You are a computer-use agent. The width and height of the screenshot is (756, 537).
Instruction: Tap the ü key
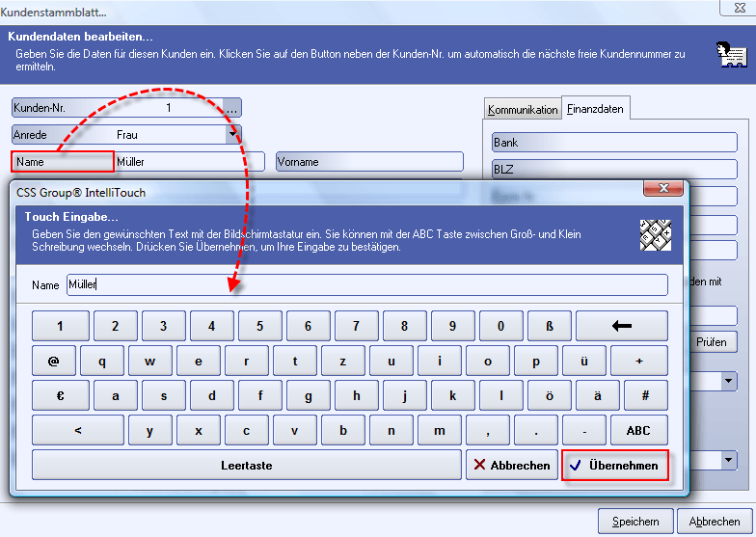pos(584,361)
